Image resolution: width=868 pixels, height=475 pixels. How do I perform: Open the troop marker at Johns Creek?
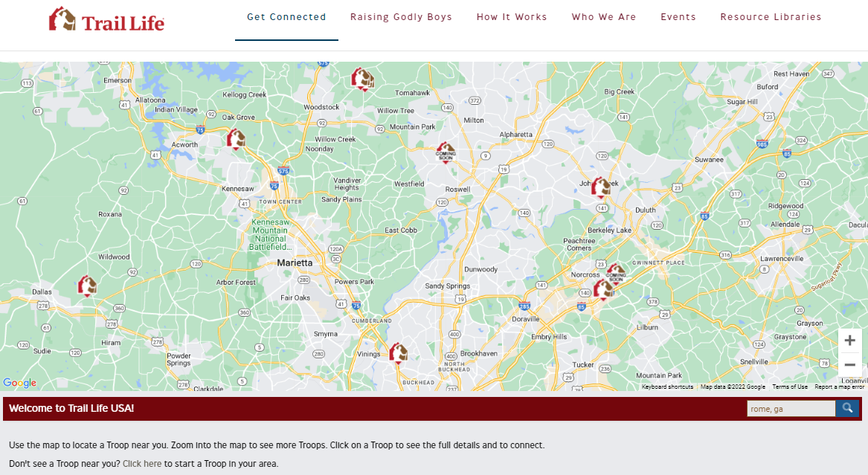(x=601, y=187)
